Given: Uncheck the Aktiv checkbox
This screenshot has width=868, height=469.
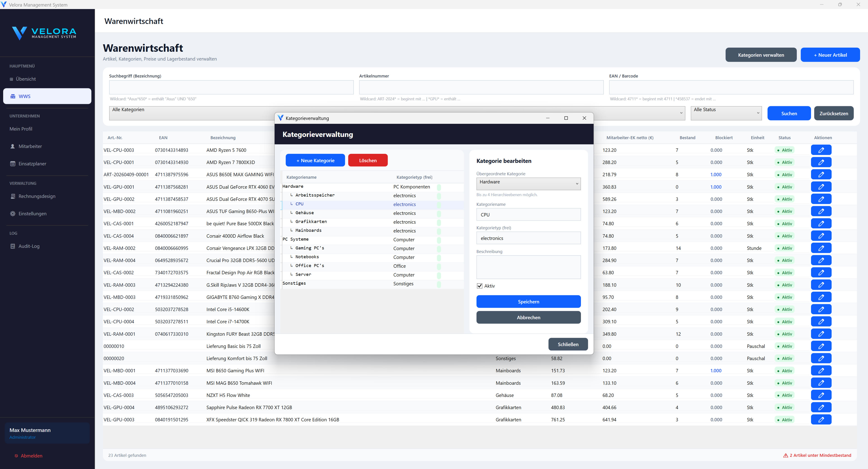Looking at the screenshot, I should (479, 286).
